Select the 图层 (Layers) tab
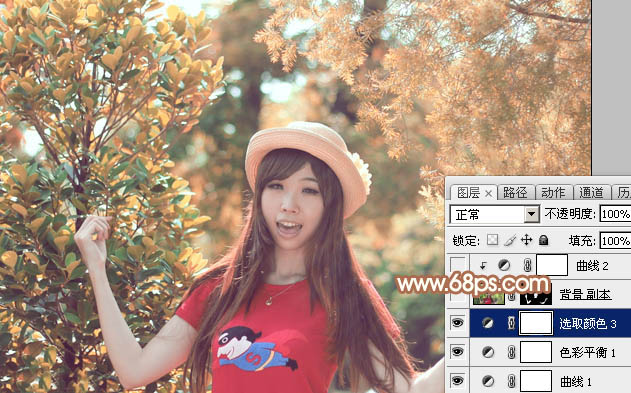Viewport: 631px width, 393px height. 468,193
